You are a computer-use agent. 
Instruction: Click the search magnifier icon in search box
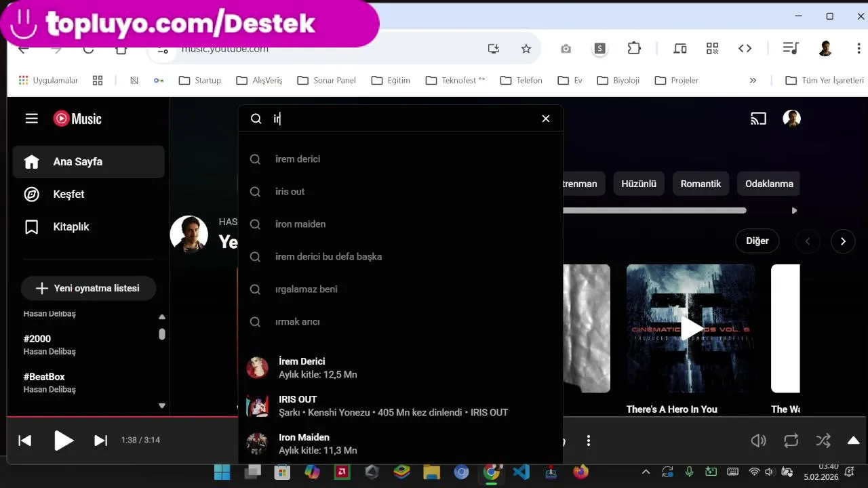click(256, 119)
